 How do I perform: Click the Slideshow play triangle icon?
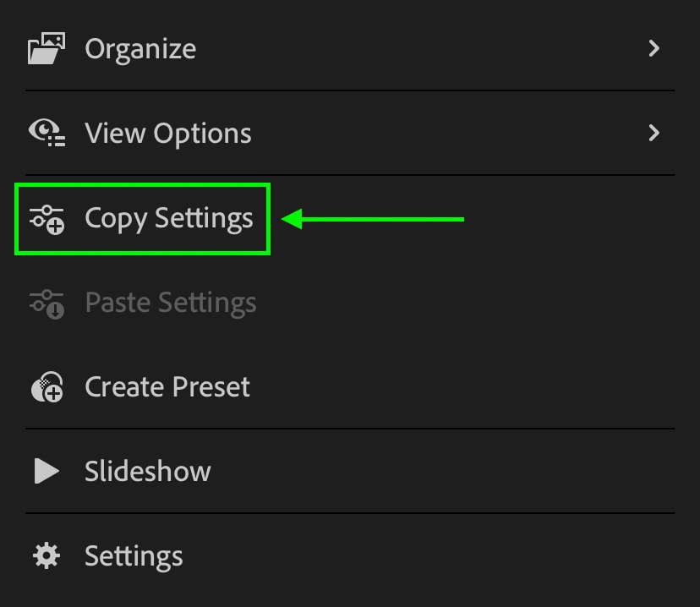pos(46,471)
